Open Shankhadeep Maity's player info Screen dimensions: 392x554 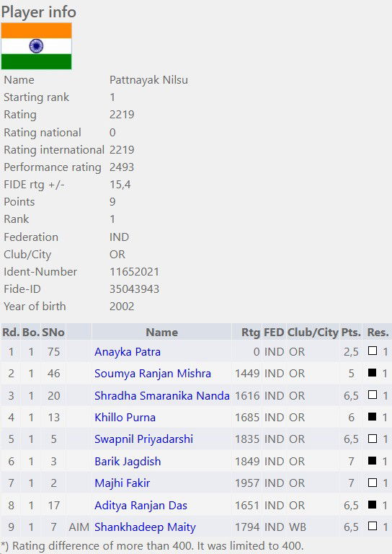(x=145, y=527)
